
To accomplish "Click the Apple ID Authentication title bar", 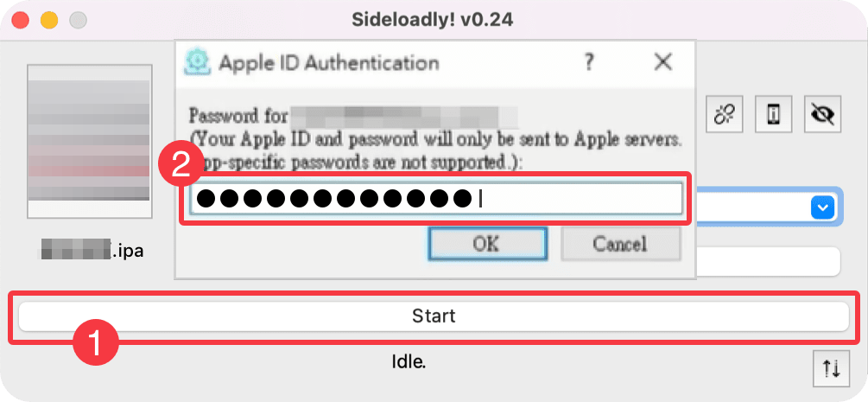I will pos(389,62).
